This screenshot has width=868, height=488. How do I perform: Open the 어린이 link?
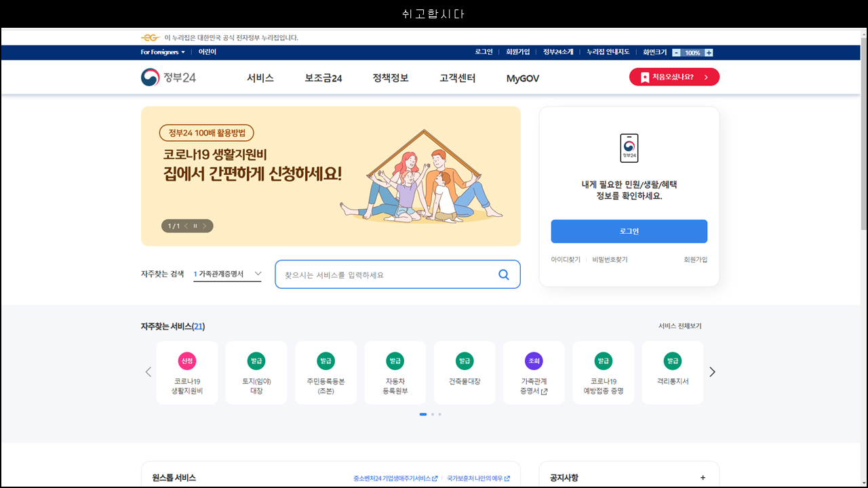(x=208, y=52)
